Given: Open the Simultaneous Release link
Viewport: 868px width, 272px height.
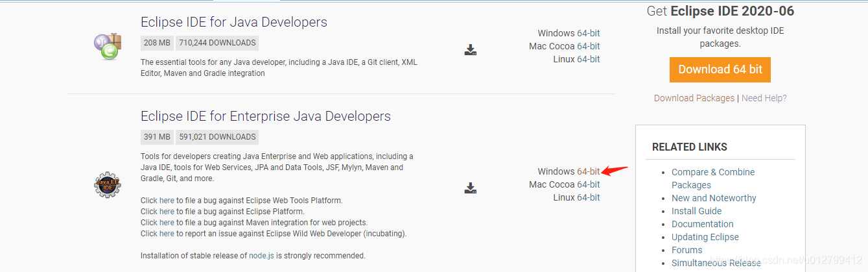Looking at the screenshot, I should pos(716,263).
